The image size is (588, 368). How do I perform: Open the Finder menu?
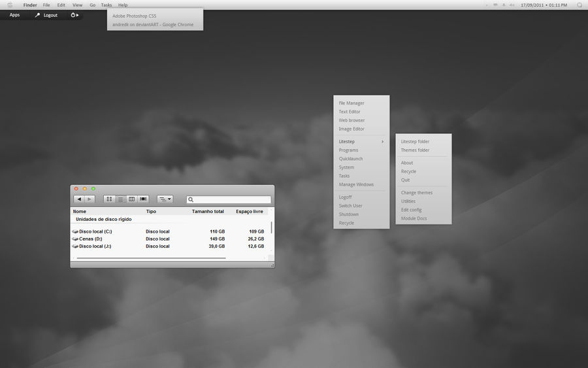(x=30, y=5)
